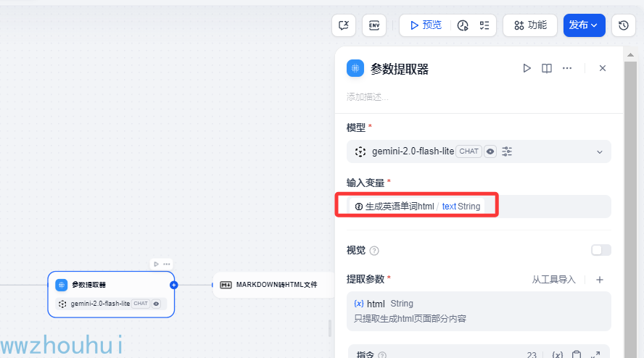The image size is (644, 358).
Task: Click model vision eye icon in panel
Action: 490,151
